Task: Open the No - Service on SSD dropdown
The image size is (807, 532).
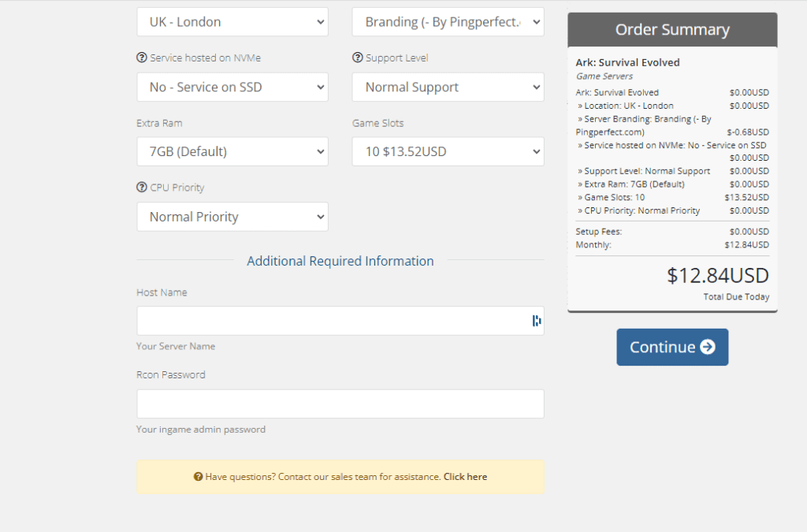Action: [232, 87]
